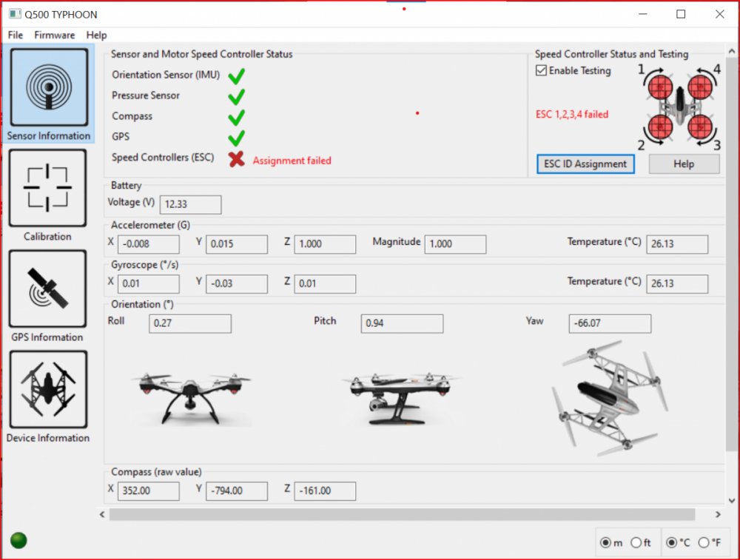The image size is (740, 560).
Task: Click the Compass raw Y value field
Action: pyautogui.click(x=237, y=490)
